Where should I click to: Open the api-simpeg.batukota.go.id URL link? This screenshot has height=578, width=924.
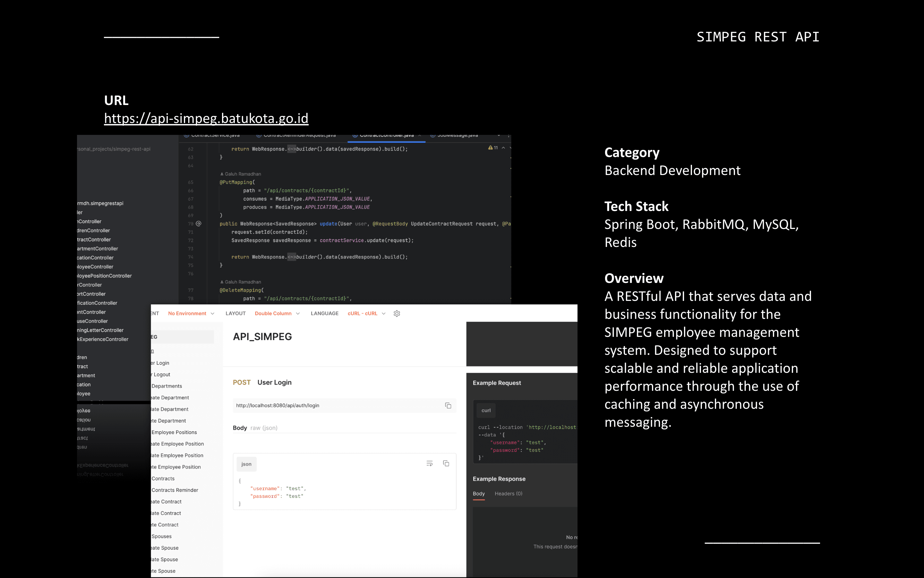pos(206,118)
